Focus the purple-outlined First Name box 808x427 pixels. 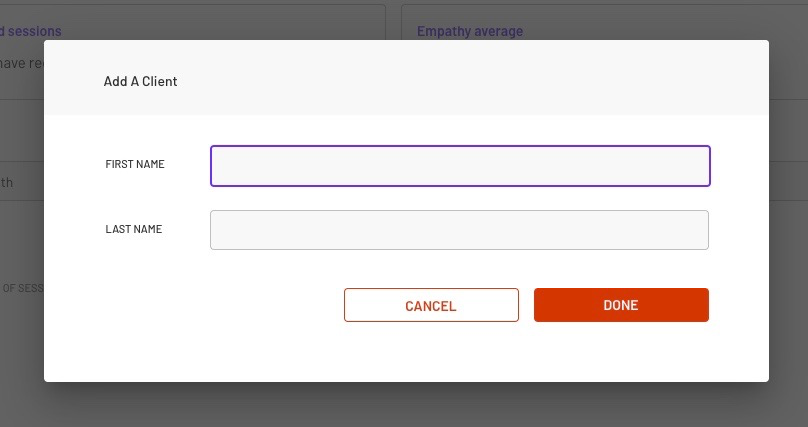[x=460, y=166]
